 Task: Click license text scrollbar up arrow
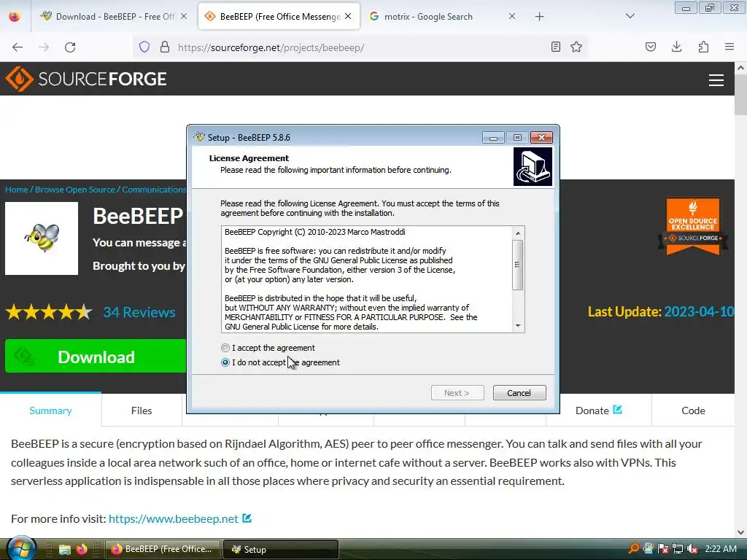point(518,233)
